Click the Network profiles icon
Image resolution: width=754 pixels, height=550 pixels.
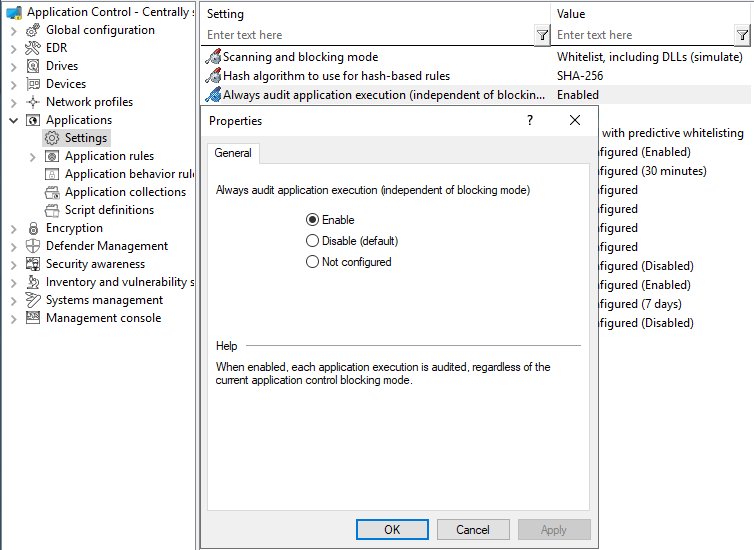(33, 102)
